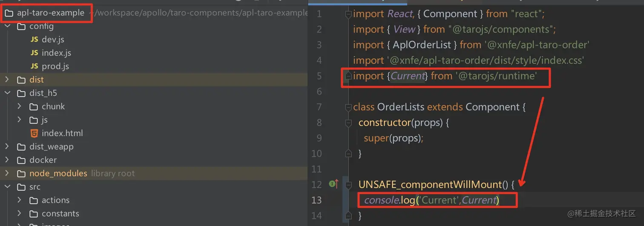Click the HTML5 icon of index.html
The width and height of the screenshot is (644, 226).
pos(34,133)
